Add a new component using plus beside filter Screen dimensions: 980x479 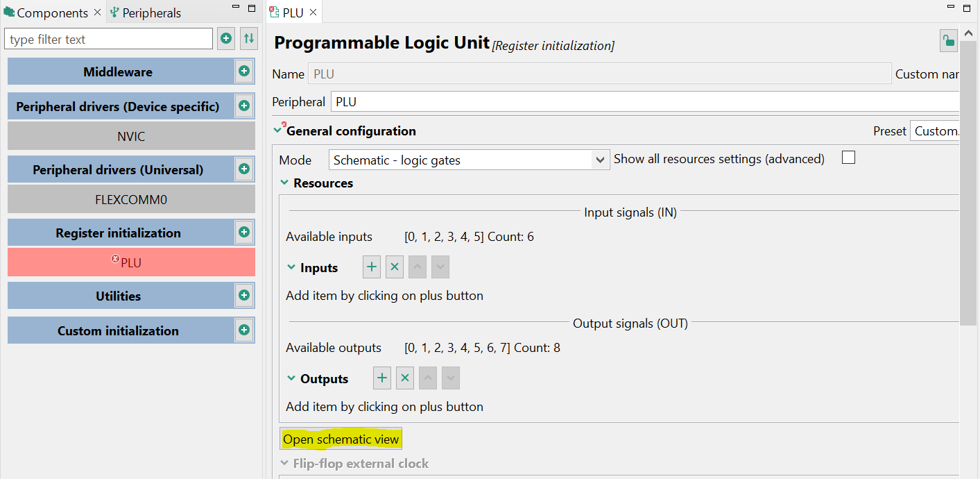tap(225, 38)
